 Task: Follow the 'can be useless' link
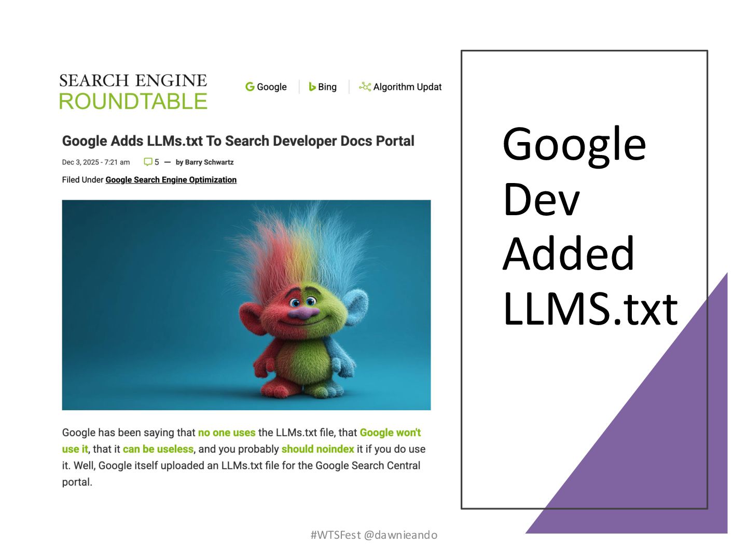click(158, 449)
